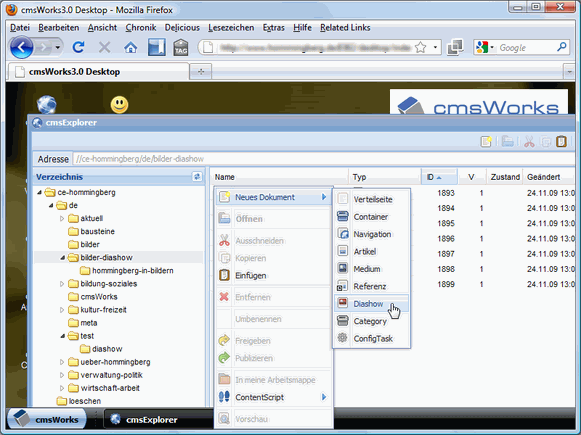The image size is (581, 435).
Task: Click the gear icon beside ConfigTask
Action: coord(343,338)
